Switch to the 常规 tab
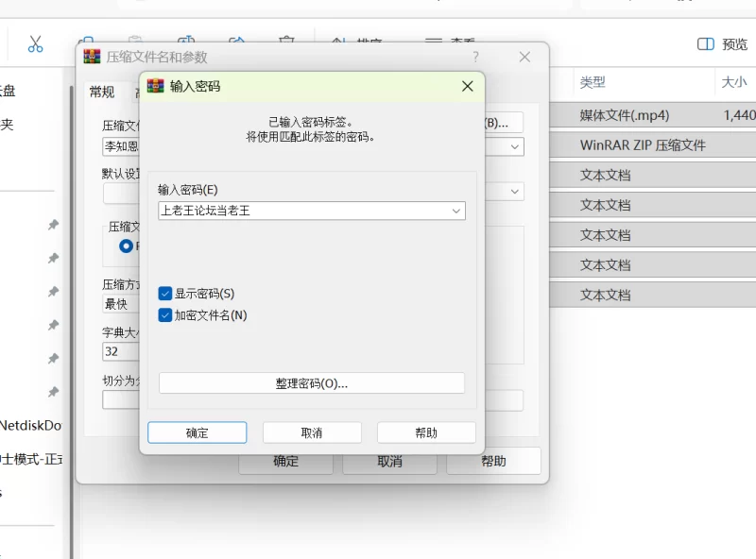Viewport: 756px width, 559px height. point(101,92)
